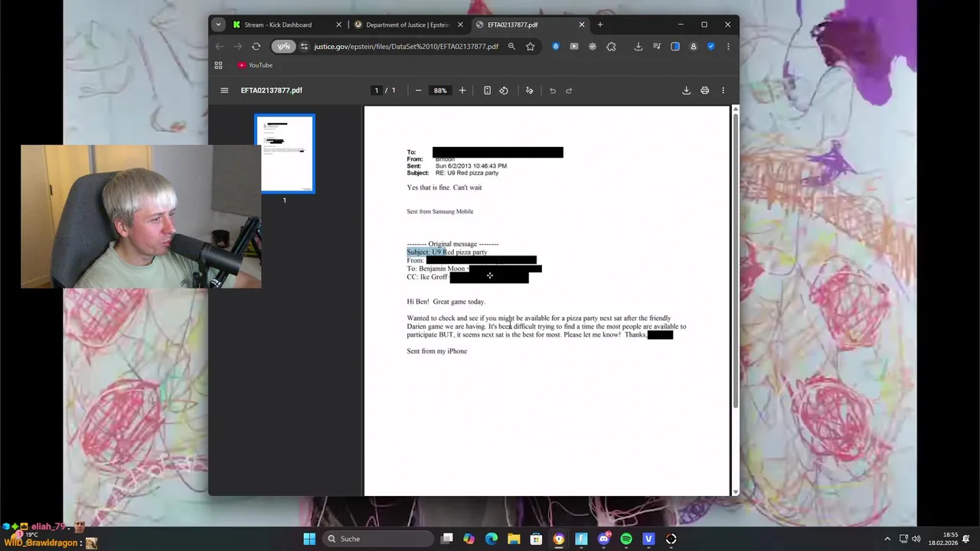Open the grey badge extension icon
This screenshot has height=551, width=980.
pos(593,47)
